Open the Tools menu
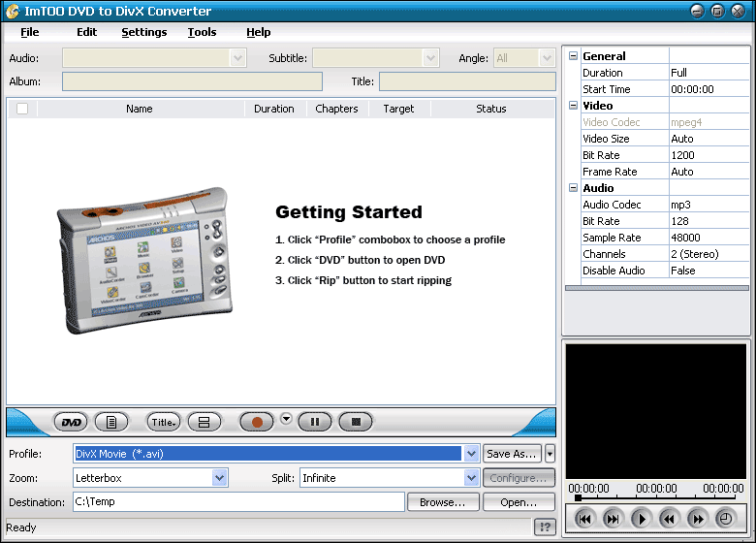This screenshot has height=543, width=756. point(202,32)
